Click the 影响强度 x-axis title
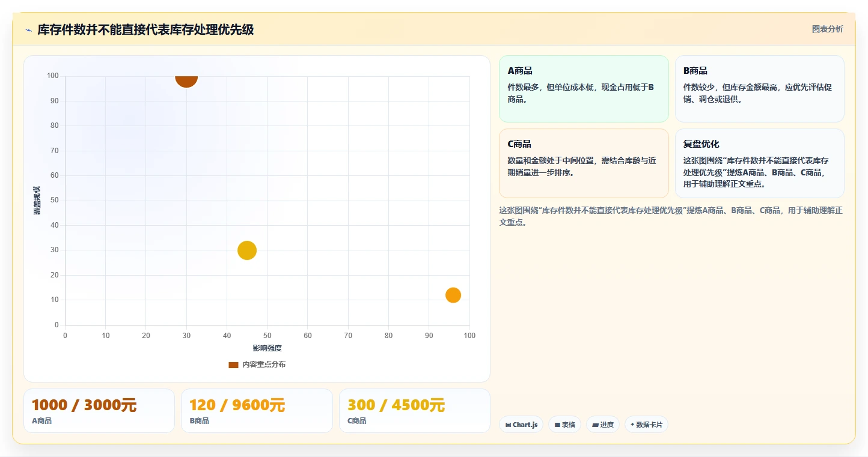The width and height of the screenshot is (868, 457). (267, 348)
